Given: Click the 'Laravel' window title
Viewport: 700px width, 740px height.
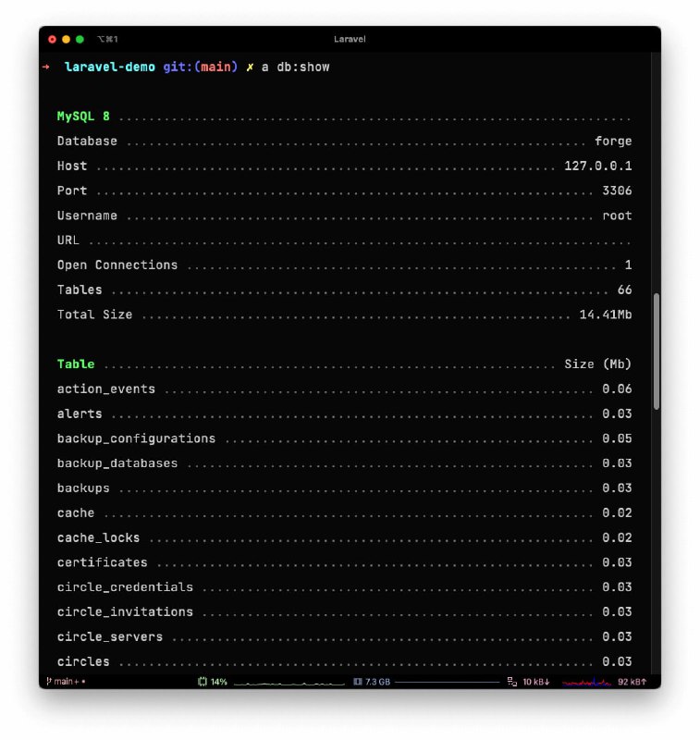Looking at the screenshot, I should [350, 39].
